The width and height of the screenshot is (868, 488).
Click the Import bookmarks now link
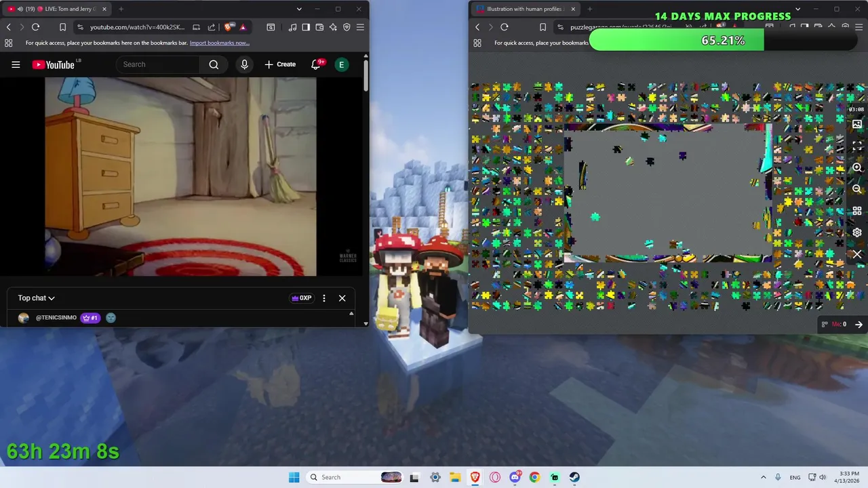tap(220, 43)
